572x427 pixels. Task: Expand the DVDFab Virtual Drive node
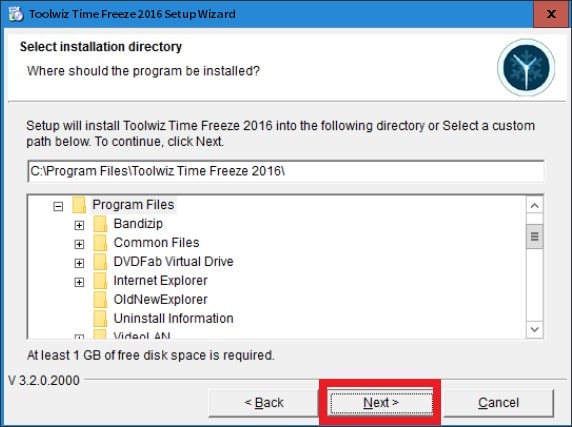coord(79,263)
